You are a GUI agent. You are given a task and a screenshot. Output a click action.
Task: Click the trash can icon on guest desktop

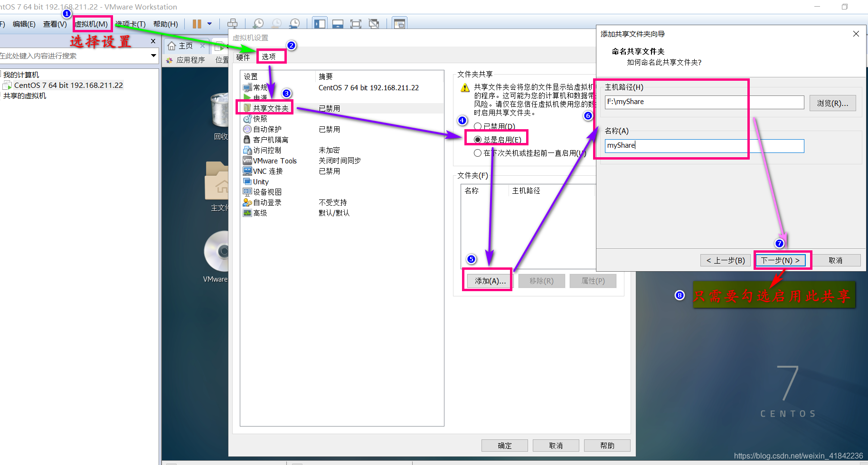pyautogui.click(x=219, y=110)
